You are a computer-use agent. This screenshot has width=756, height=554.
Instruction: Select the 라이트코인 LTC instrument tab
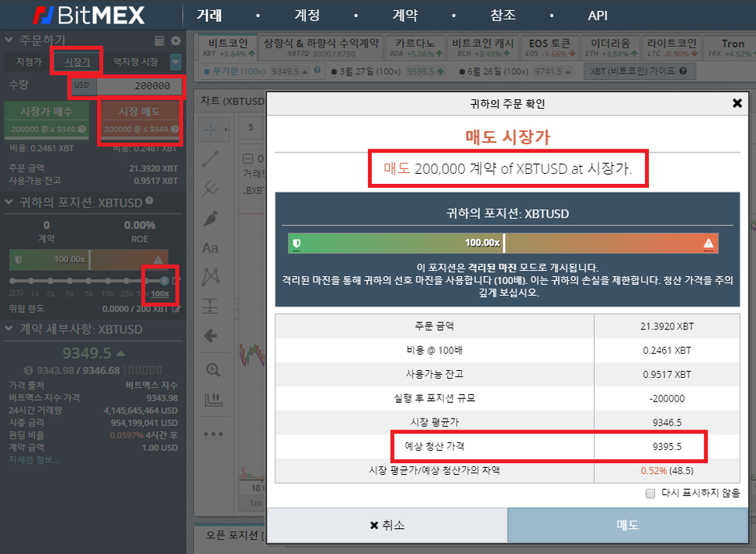[x=672, y=48]
